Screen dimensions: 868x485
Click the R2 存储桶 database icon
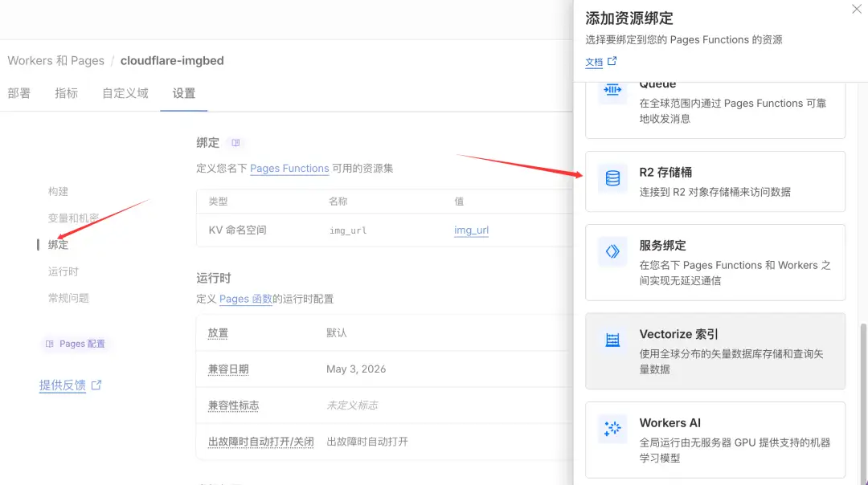point(612,178)
